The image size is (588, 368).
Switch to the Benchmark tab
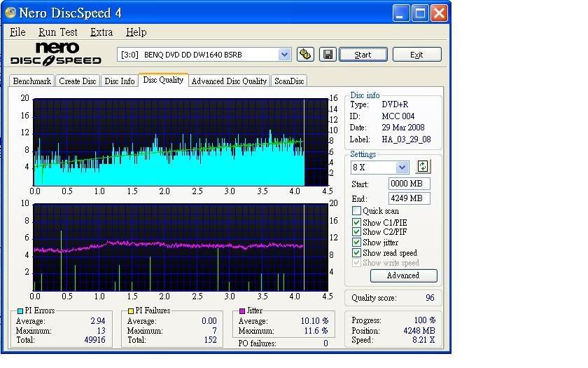tap(32, 81)
